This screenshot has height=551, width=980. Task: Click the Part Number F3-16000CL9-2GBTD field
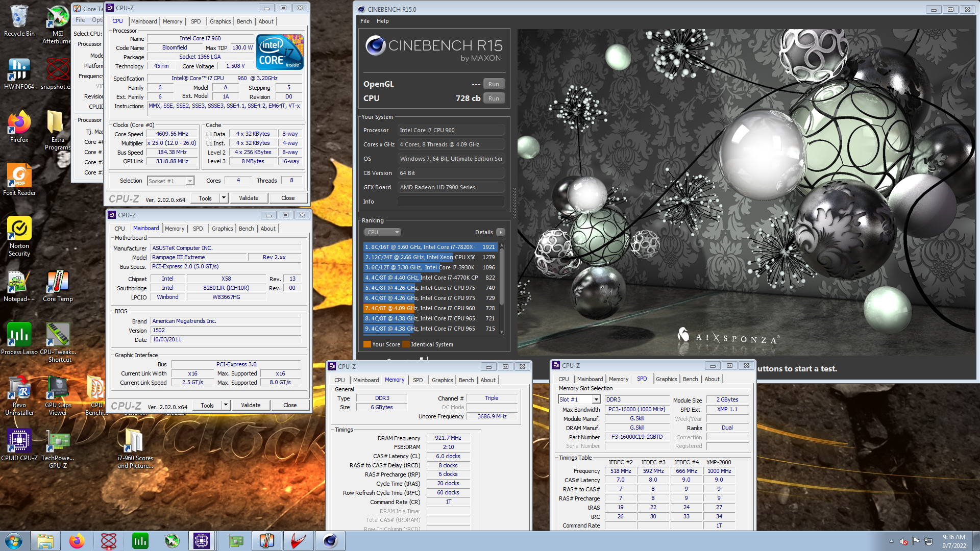point(637,437)
